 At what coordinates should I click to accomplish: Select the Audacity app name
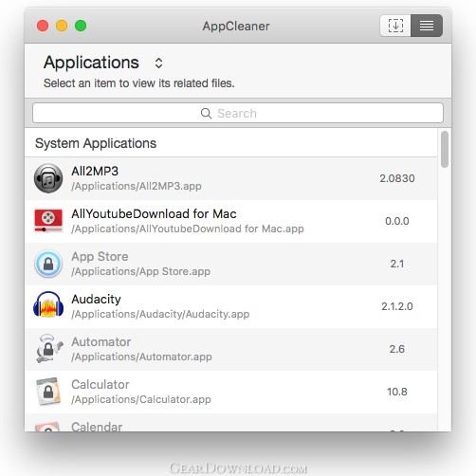97,300
